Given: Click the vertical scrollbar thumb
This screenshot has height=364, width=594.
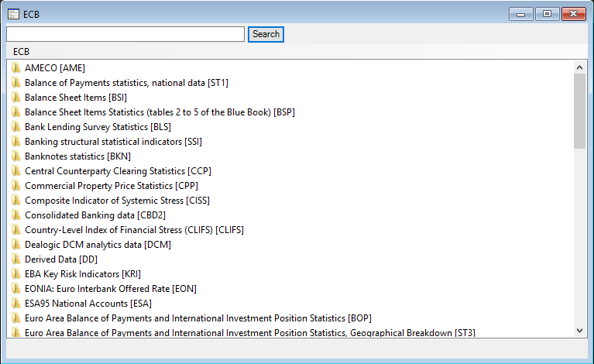Looking at the screenshot, I should tap(579, 112).
